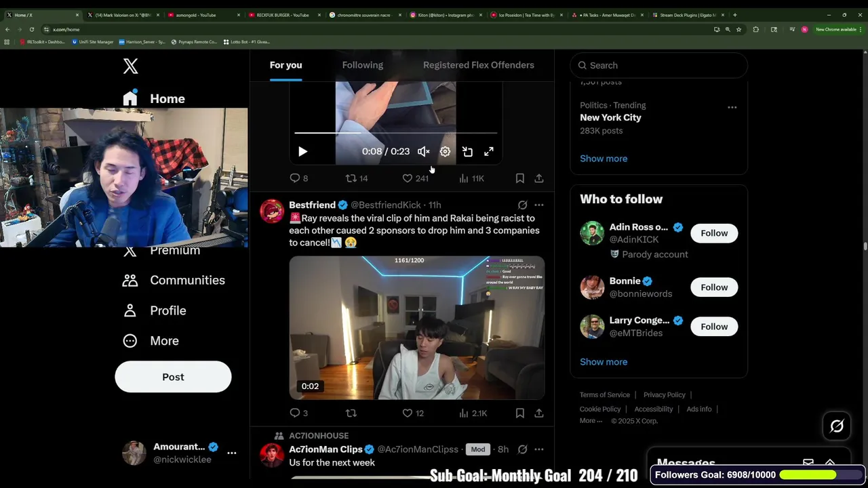This screenshot has height=488, width=868.
Task: Repost the top post with 14 reposts
Action: pyautogui.click(x=356, y=178)
